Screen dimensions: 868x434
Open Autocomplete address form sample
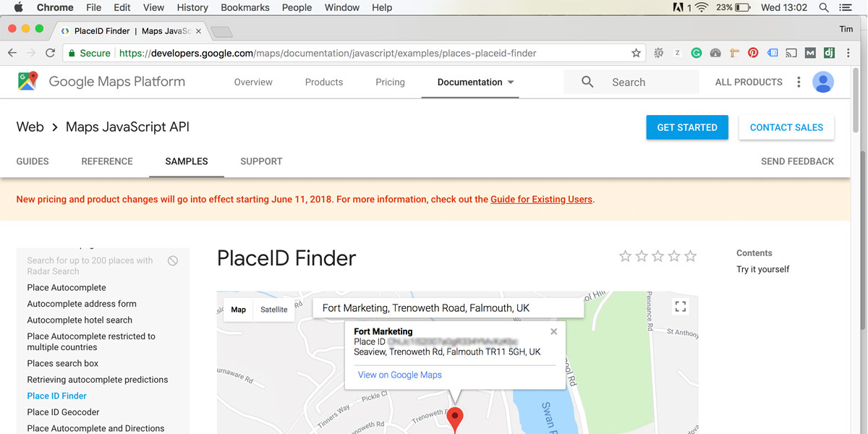click(x=82, y=304)
